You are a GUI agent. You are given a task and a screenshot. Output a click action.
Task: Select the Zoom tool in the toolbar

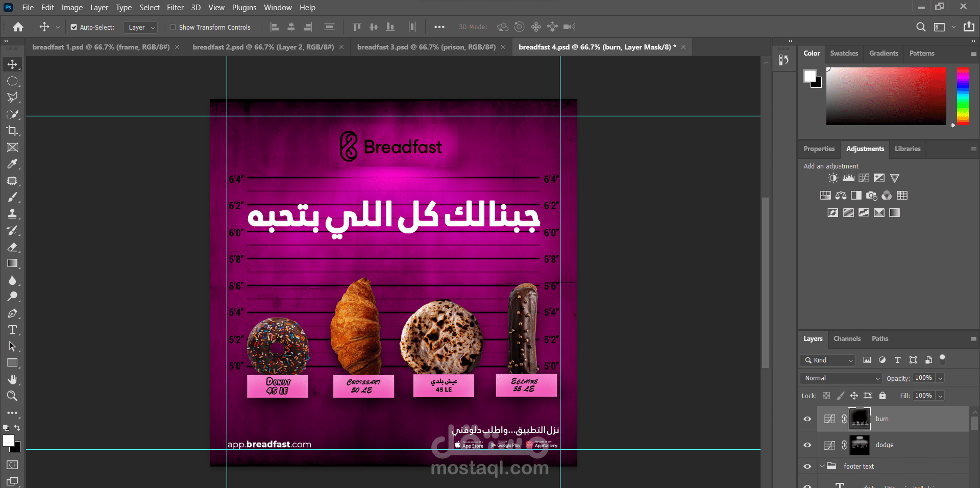click(x=12, y=396)
